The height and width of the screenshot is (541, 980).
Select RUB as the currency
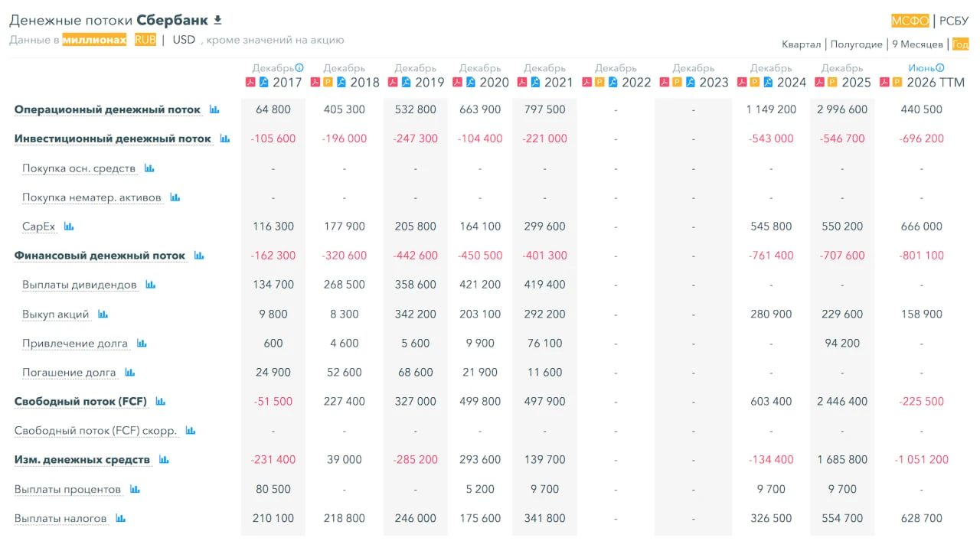click(x=145, y=40)
